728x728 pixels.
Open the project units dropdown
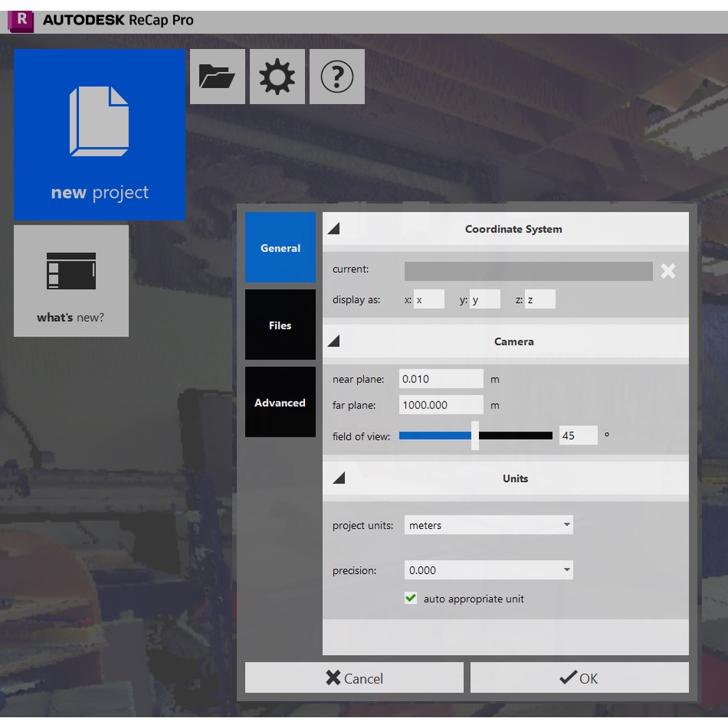coord(488,526)
